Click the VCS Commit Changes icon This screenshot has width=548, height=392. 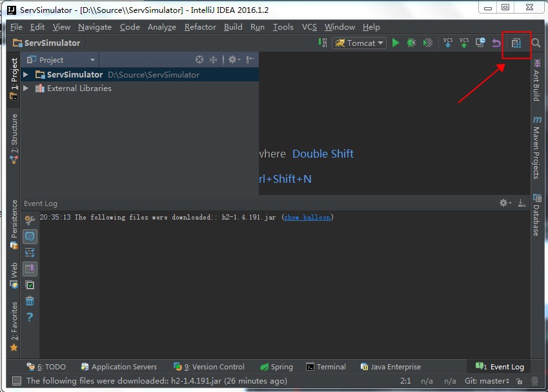point(464,43)
